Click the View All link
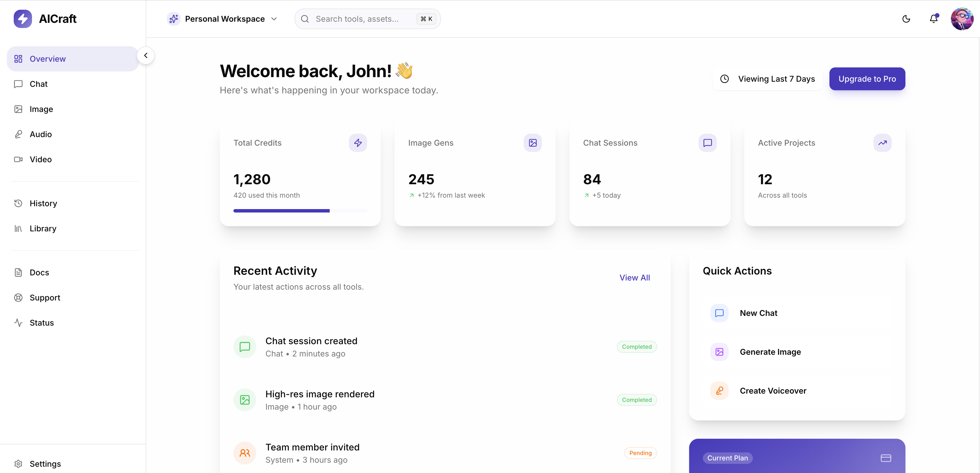980x473 pixels. (634, 278)
